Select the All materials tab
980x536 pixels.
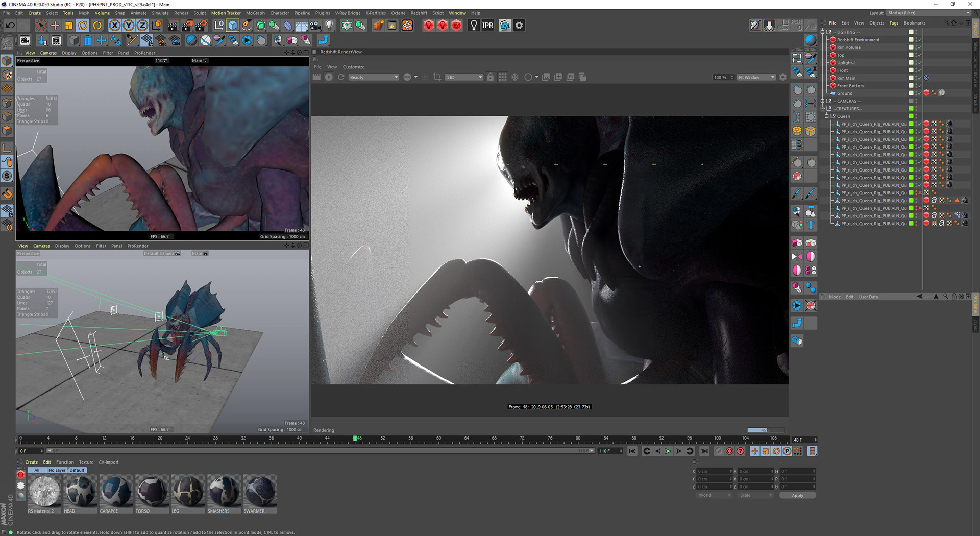(x=37, y=470)
